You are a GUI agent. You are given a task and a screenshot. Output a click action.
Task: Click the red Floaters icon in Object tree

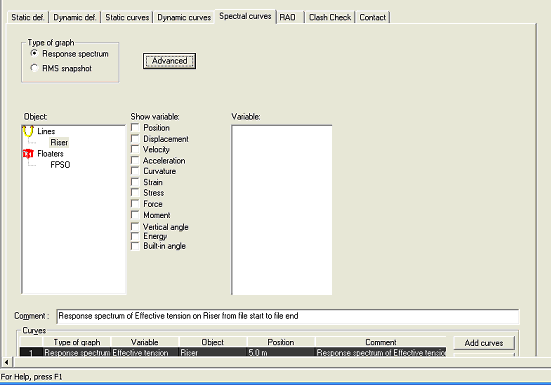[x=28, y=154]
